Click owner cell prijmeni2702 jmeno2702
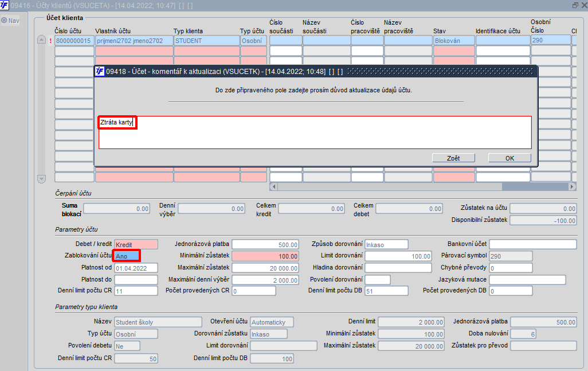588x371 pixels. click(134, 41)
